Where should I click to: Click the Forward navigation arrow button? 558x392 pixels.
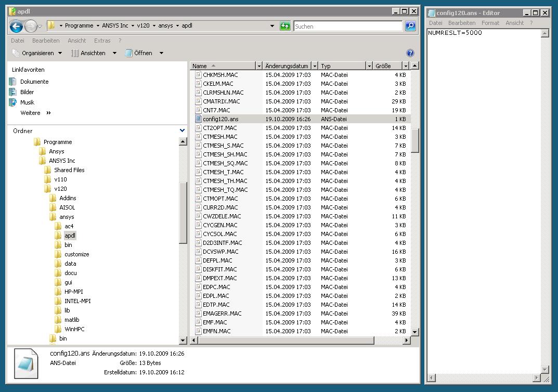(31, 26)
